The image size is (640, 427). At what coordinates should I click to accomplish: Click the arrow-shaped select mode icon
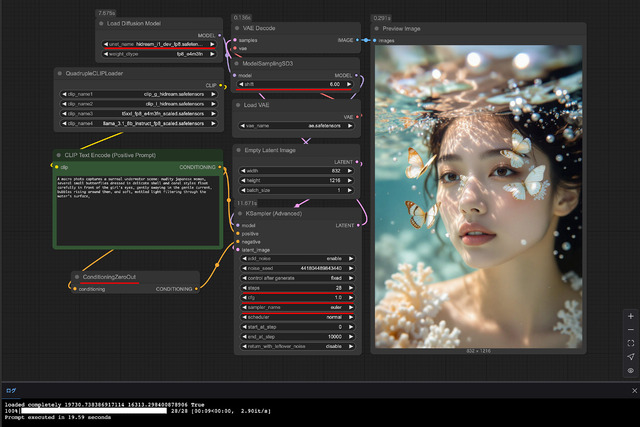tap(630, 357)
